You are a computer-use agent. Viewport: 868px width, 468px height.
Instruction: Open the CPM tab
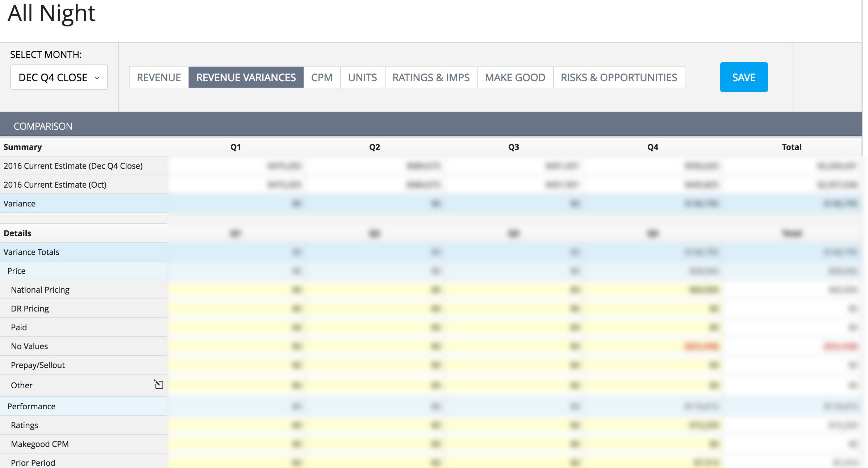coord(322,78)
